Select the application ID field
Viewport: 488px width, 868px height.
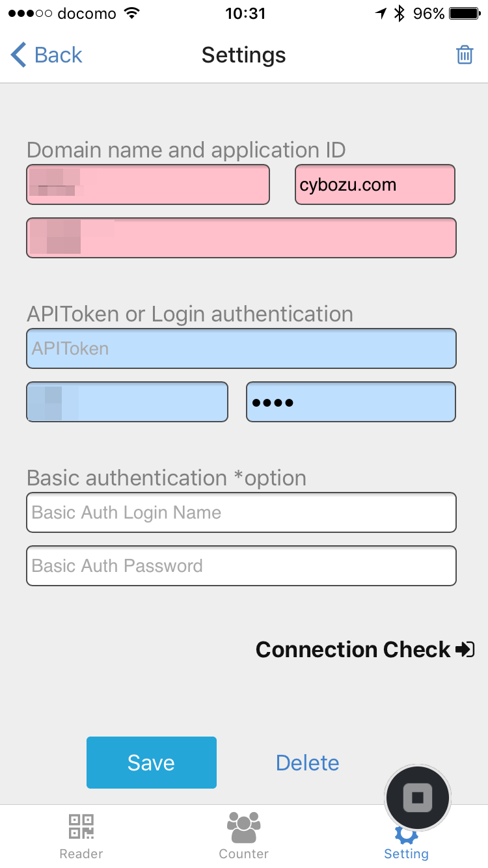pyautogui.click(x=241, y=238)
